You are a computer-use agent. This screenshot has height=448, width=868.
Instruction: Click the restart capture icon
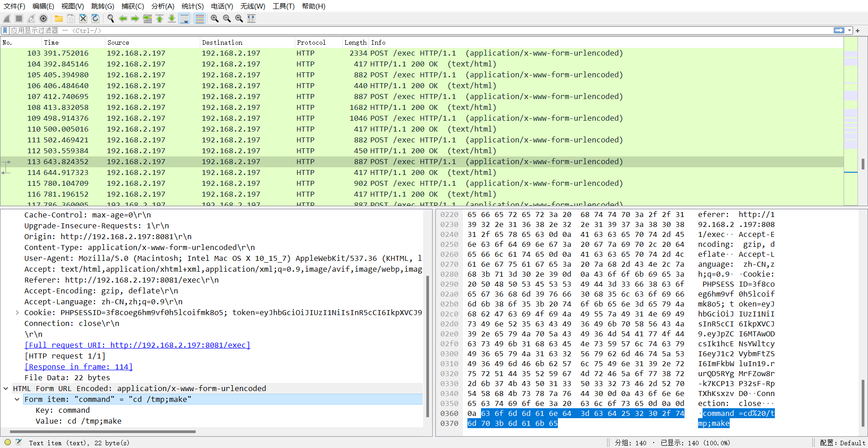click(31, 19)
